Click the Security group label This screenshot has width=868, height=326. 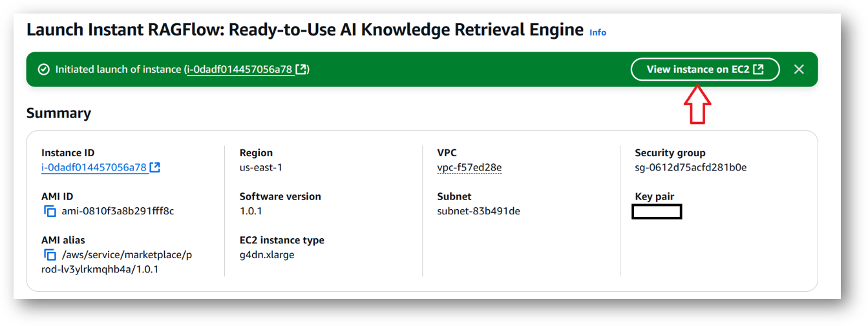(x=670, y=153)
